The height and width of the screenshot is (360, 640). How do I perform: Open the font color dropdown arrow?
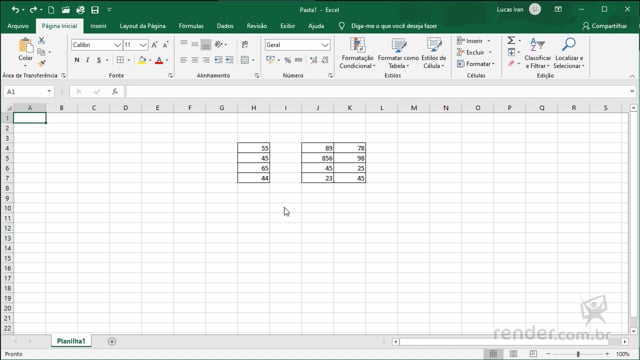point(167,60)
